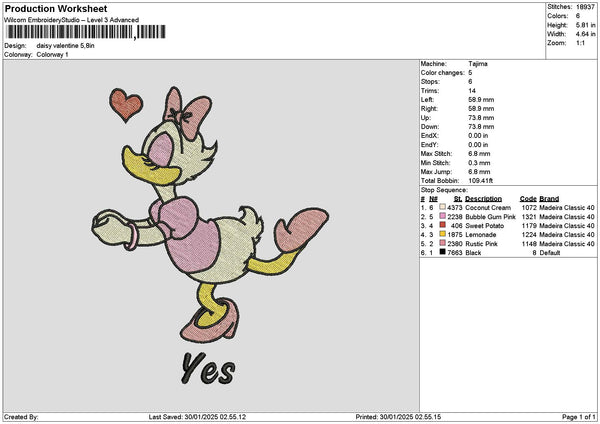Screen dimensions: 600x424
Task: Click the 'Stop Sequence:' heading
Action: (x=444, y=190)
